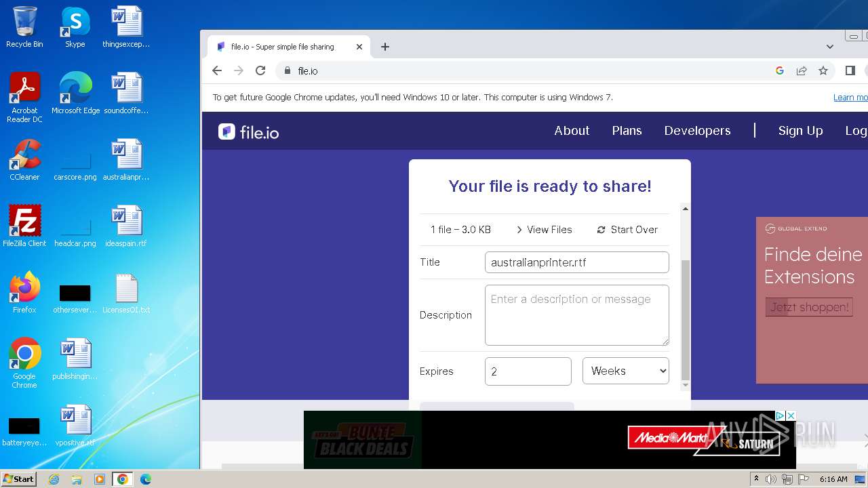Open the Weeks expiry unit dropdown
Viewport: 868px width, 488px height.
(626, 371)
